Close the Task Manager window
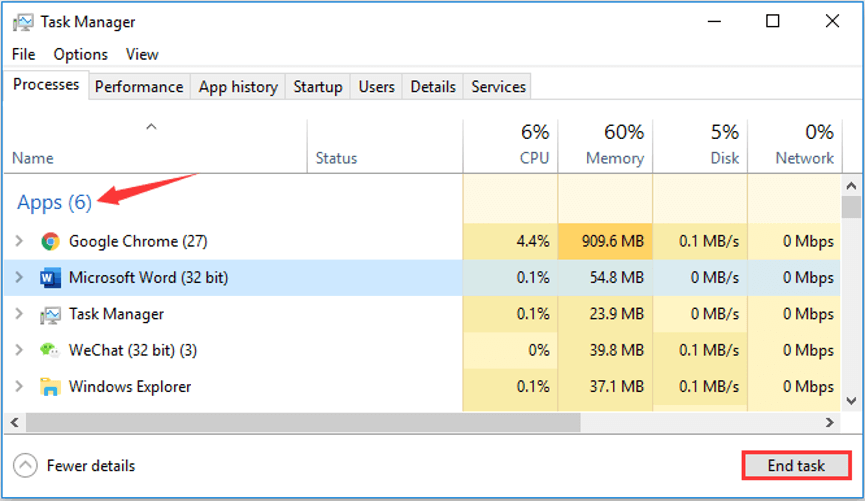The width and height of the screenshot is (865, 501). [832, 22]
